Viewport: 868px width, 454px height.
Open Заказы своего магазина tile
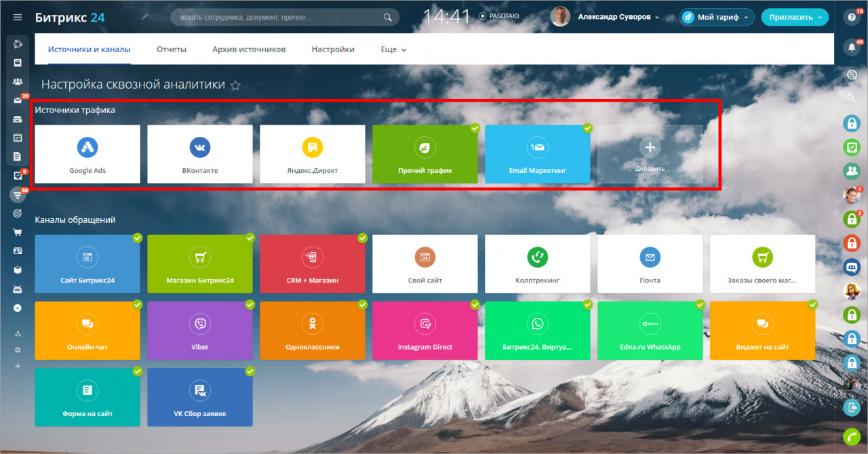pos(763,264)
